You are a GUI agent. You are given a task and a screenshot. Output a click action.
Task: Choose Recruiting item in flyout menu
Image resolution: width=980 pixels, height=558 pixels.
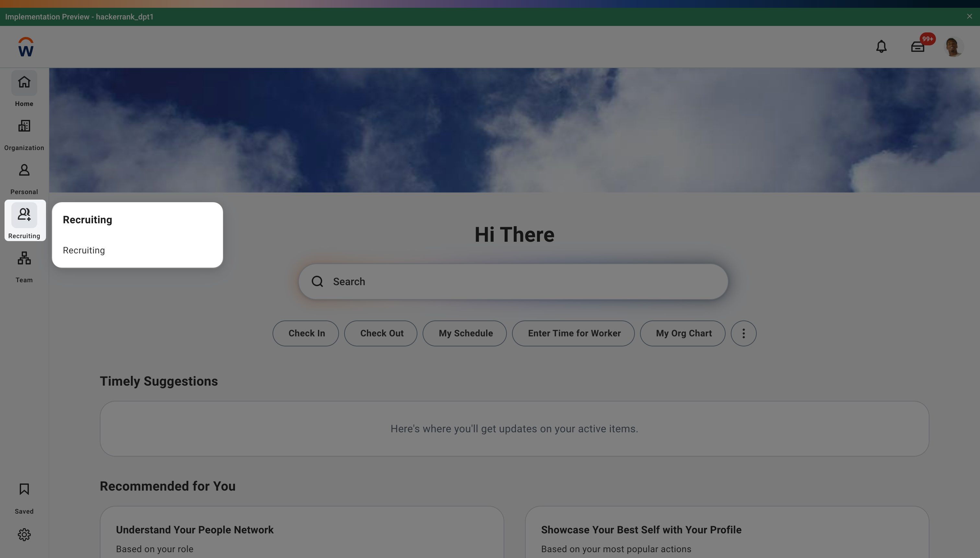tap(84, 250)
